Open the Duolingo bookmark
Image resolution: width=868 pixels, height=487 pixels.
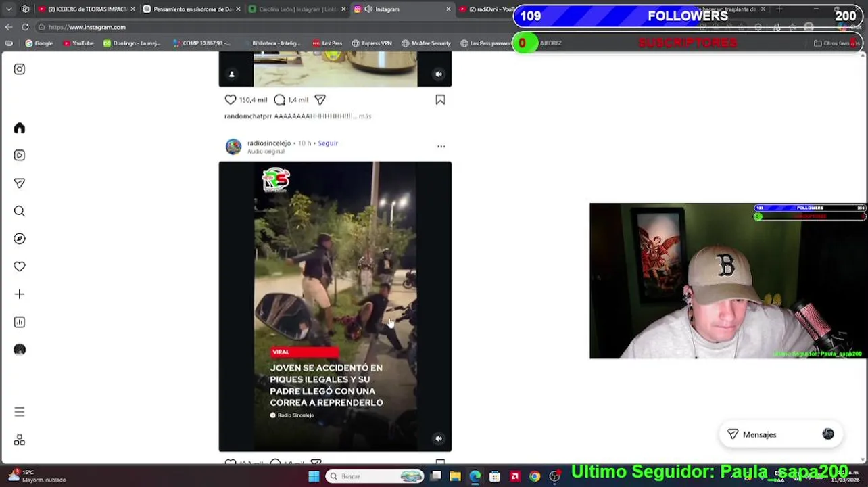(132, 43)
